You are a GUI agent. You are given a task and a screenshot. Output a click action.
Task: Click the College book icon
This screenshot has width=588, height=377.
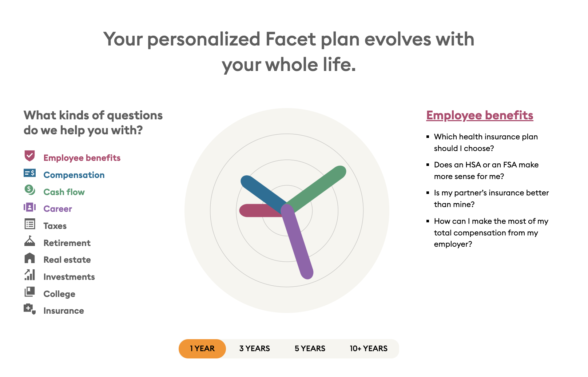29,292
